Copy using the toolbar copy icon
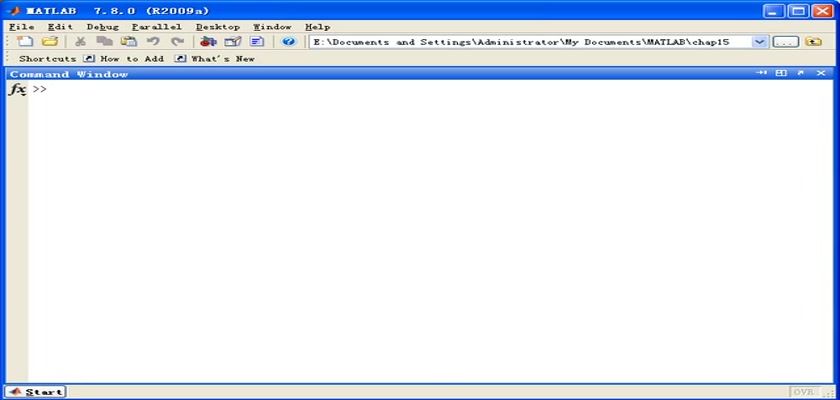840x400 pixels. (104, 41)
